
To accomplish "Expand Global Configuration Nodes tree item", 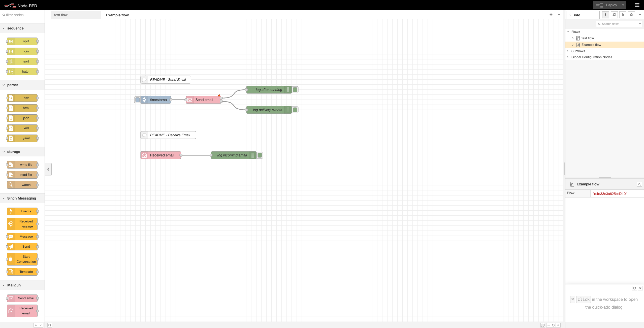I will (568, 57).
